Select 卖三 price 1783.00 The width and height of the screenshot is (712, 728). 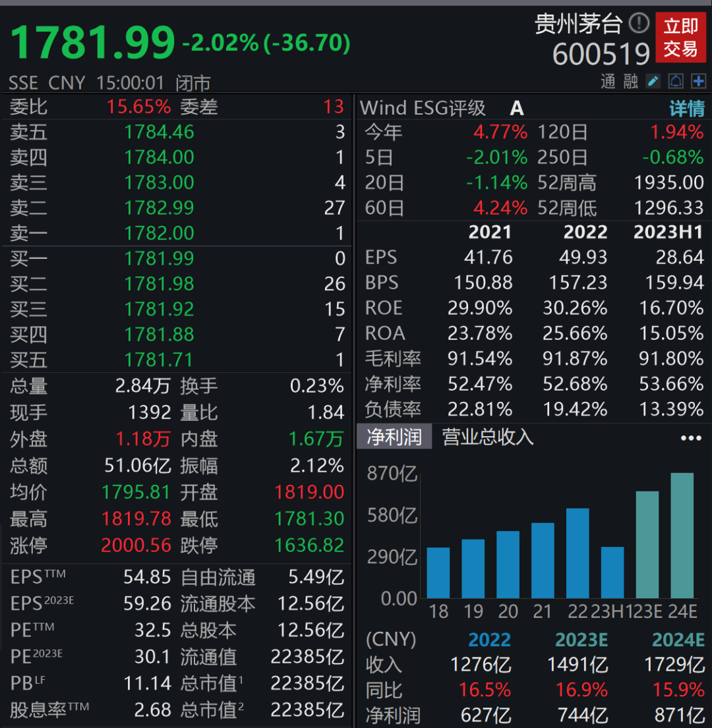click(x=159, y=182)
